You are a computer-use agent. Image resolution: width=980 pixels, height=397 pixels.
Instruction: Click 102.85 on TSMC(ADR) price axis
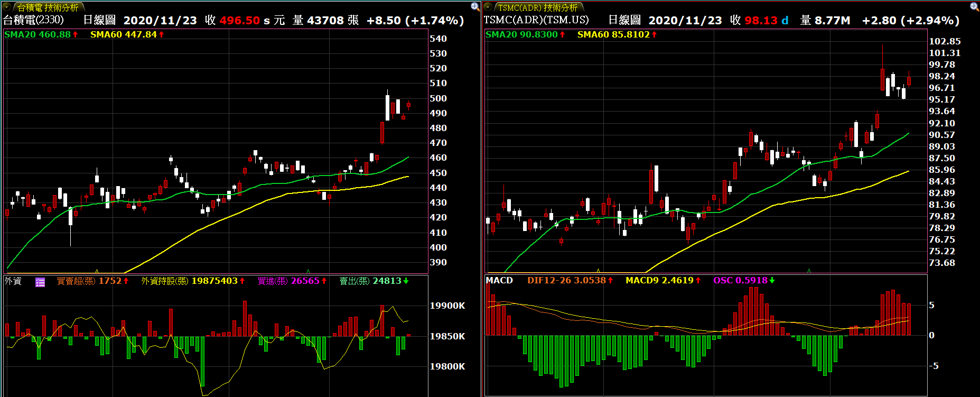tap(945, 41)
